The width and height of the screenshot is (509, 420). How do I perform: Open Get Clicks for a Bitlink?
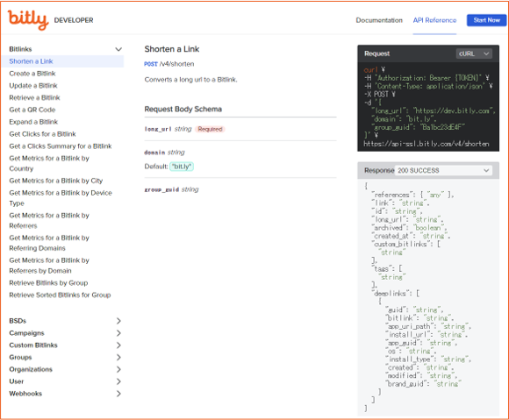click(42, 134)
